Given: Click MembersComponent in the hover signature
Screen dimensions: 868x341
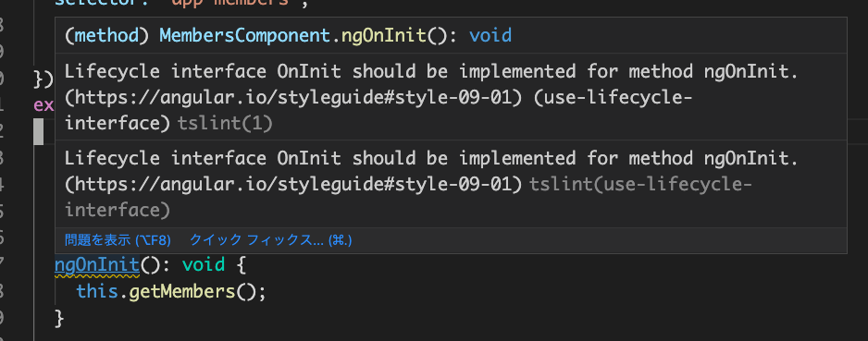Looking at the screenshot, I should tap(244, 36).
